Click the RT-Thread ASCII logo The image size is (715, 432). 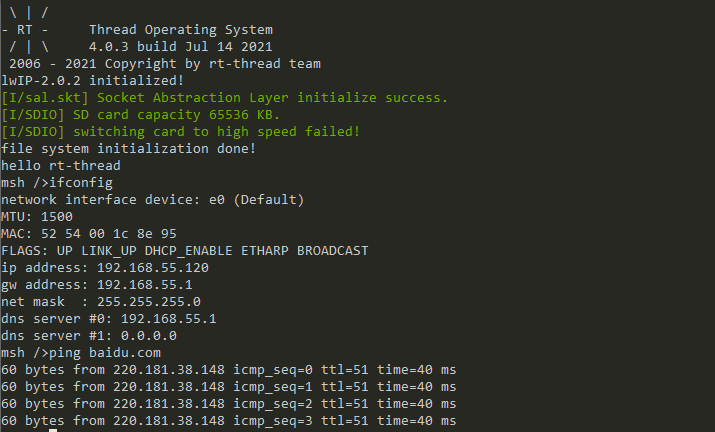26,30
